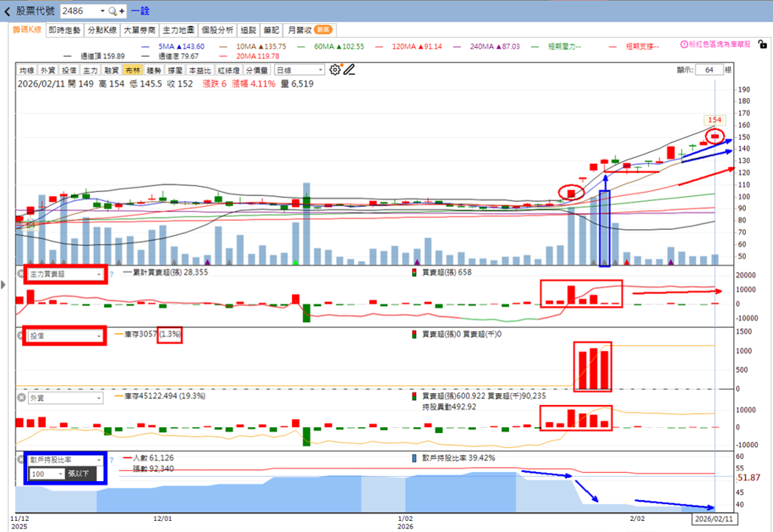Open help for 散戶持股比率 indicator
Image resolution: width=773 pixels, height=532 pixels.
pyautogui.click(x=112, y=460)
